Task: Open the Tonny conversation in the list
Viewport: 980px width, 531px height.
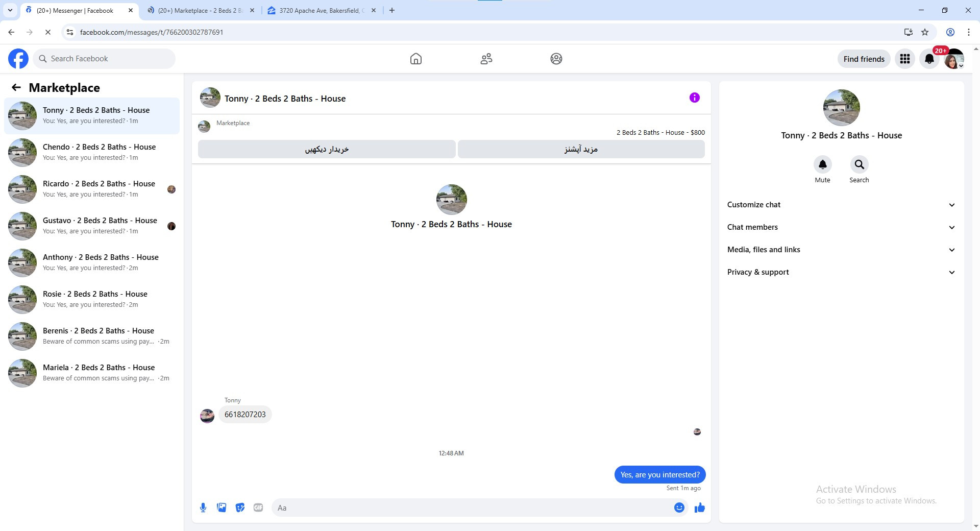Action: point(92,116)
